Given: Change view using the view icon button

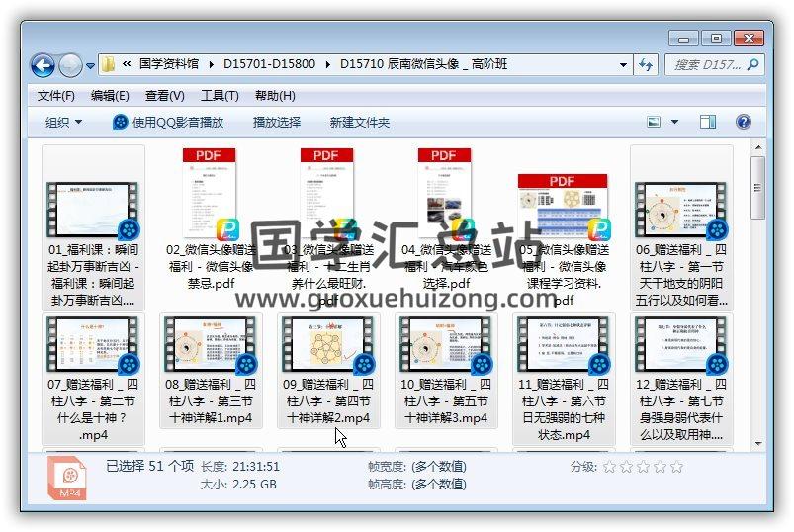Looking at the screenshot, I should coord(654,122).
